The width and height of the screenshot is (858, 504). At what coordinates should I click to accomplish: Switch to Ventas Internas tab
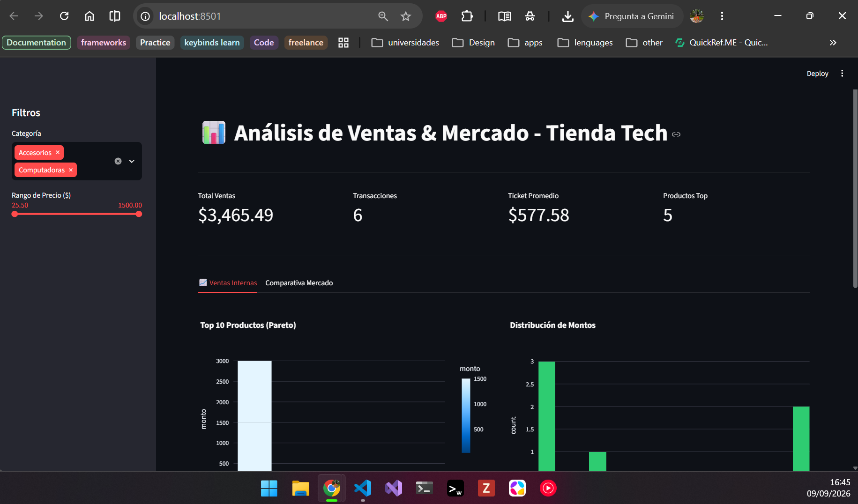tap(228, 283)
